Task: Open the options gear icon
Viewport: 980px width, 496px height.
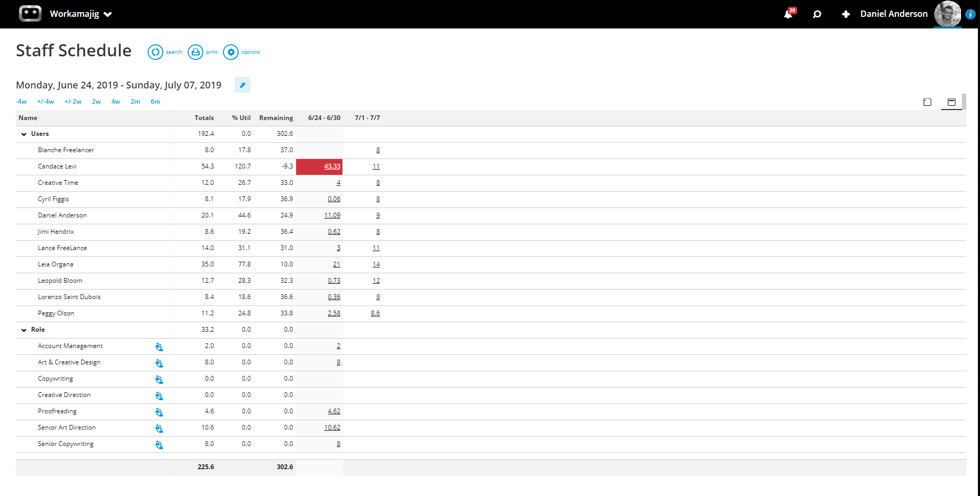Action: coord(231,52)
